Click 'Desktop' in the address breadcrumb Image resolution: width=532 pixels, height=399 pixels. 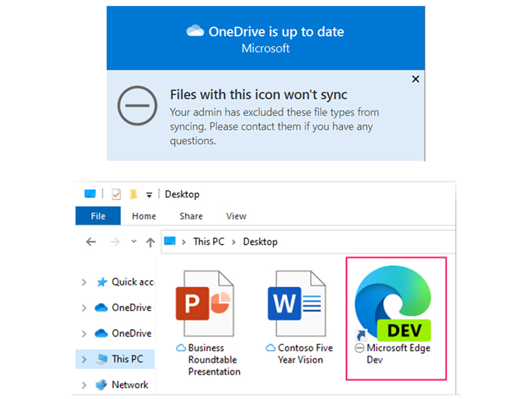[x=260, y=241]
